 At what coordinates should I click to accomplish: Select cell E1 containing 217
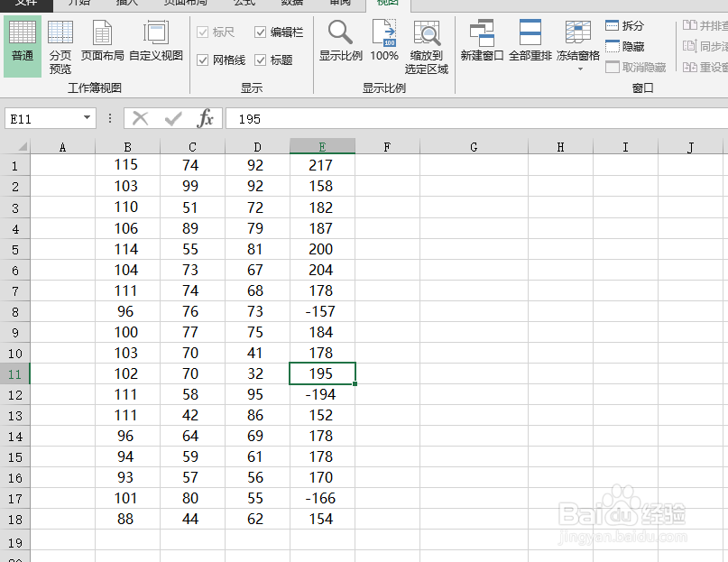point(322,165)
